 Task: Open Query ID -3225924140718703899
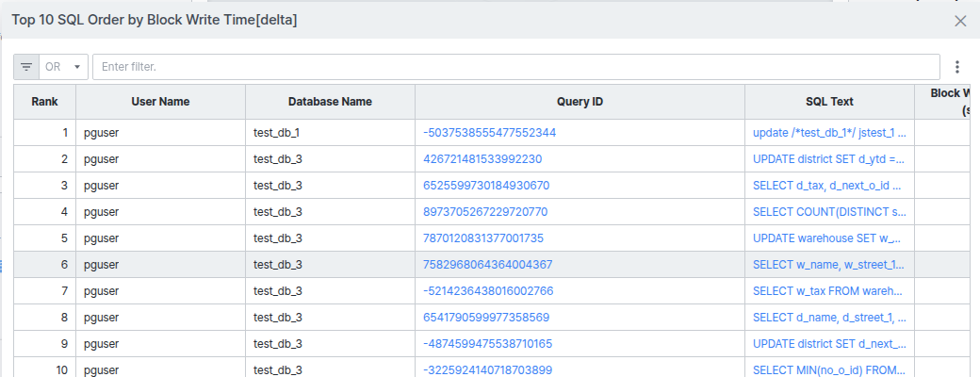487,370
